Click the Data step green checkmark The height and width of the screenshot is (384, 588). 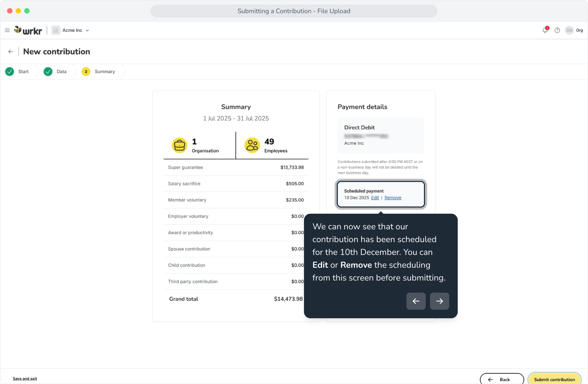pyautogui.click(x=48, y=72)
